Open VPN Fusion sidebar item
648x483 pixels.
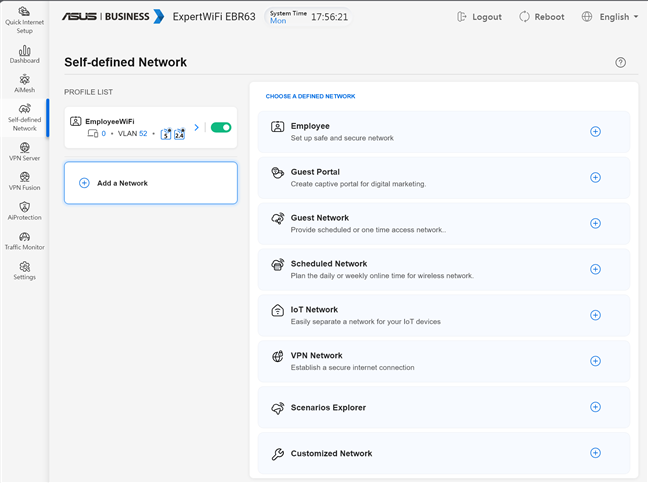(x=24, y=181)
